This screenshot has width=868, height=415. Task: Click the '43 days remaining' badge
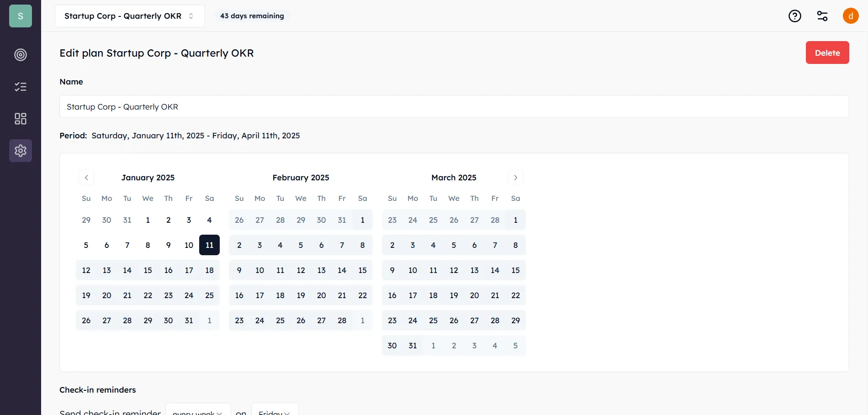tap(252, 16)
